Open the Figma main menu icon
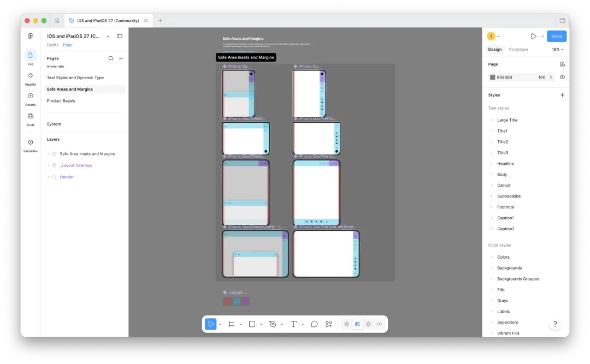590x364 pixels. pyautogui.click(x=31, y=36)
